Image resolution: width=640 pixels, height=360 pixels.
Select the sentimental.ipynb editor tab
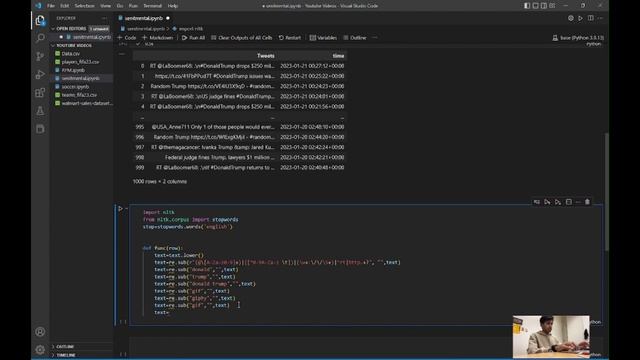[144, 18]
